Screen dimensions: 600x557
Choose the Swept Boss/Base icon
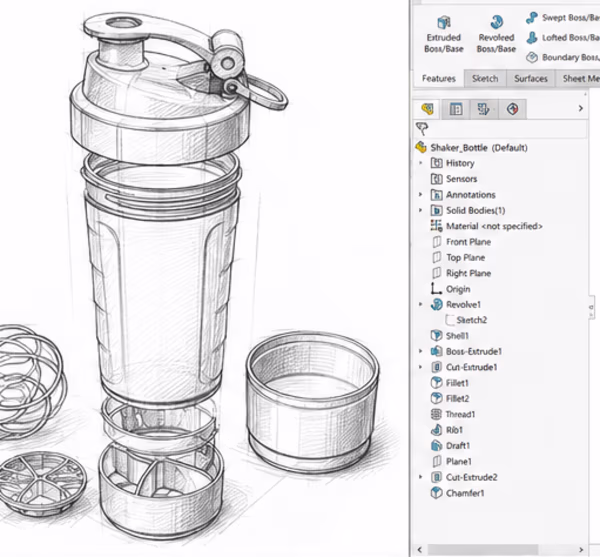click(532, 18)
